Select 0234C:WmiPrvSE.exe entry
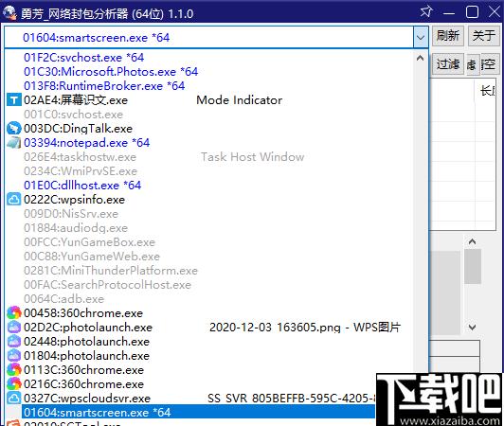This screenshot has height=426, width=504. tap(209, 170)
